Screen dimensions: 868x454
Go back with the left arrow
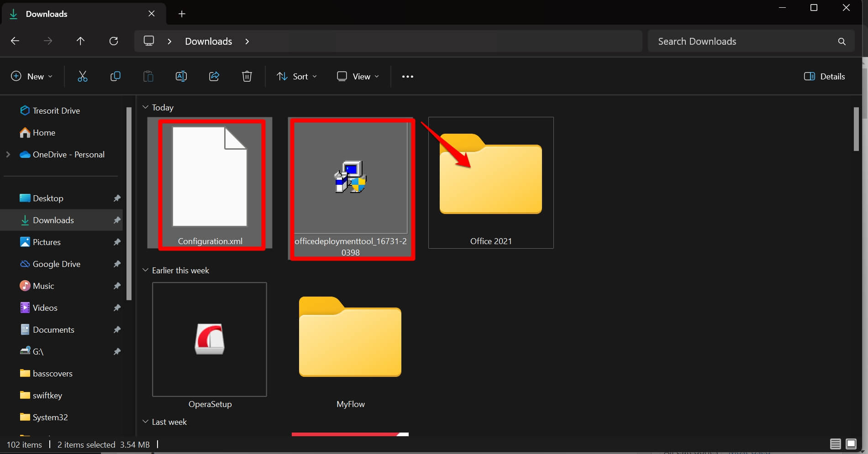click(x=15, y=41)
